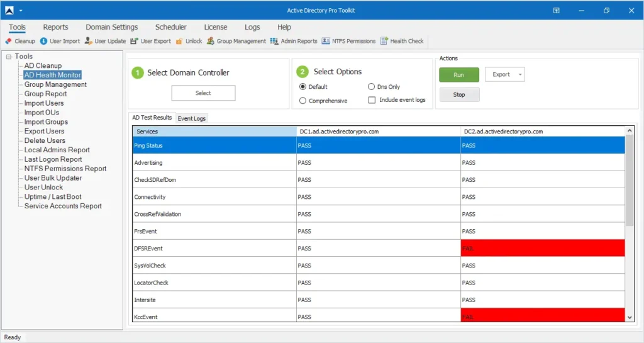Click the Select domain controller button
This screenshot has width=644, height=343.
tap(203, 93)
